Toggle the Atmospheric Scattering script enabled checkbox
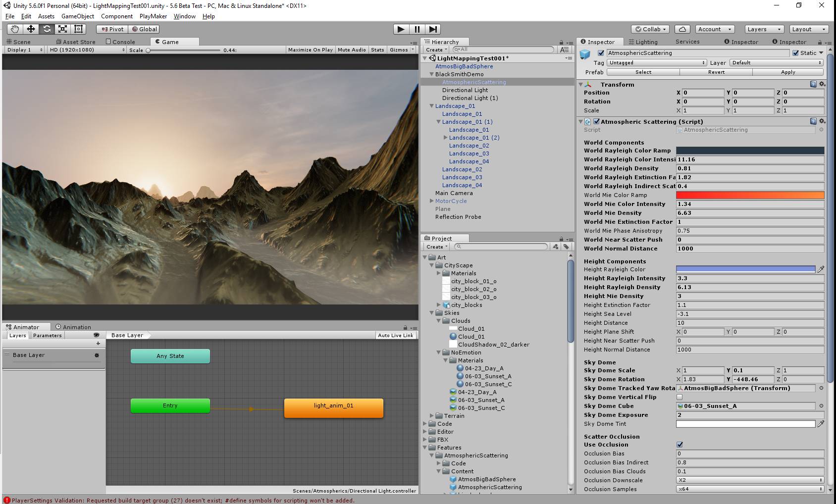 point(597,121)
